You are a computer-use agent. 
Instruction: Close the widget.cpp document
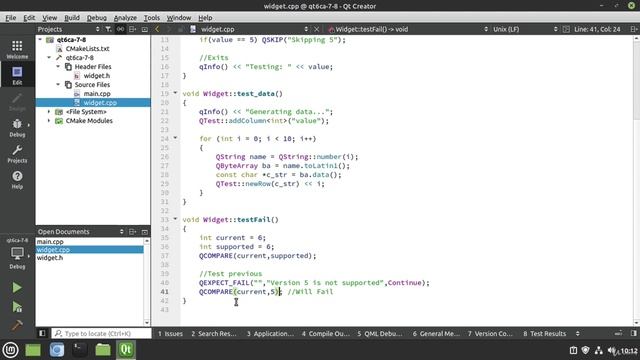pyautogui.click(x=316, y=29)
